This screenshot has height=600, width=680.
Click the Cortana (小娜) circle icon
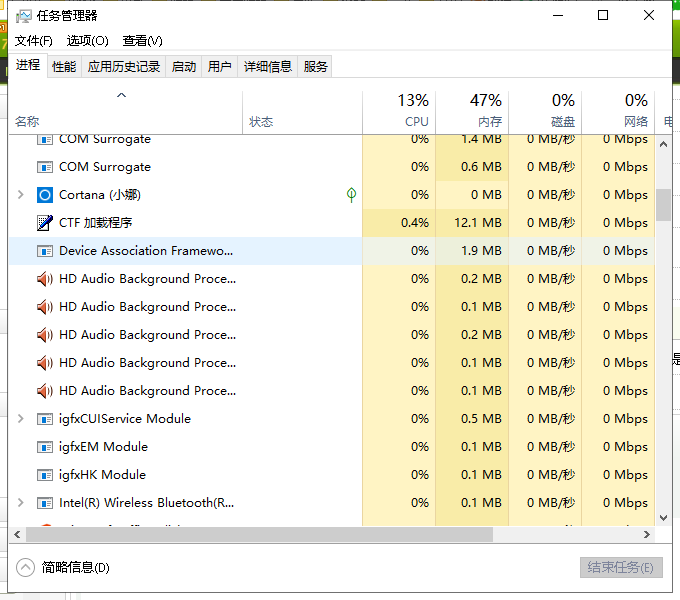tap(45, 195)
